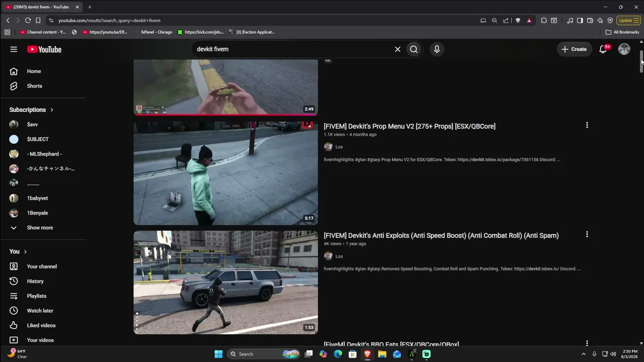The width and height of the screenshot is (644, 362).
Task: Open File Explorer from the taskbar
Action: [382, 354]
